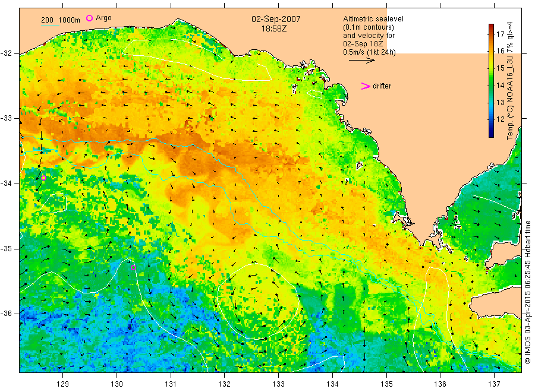Click the Argo float marker near latitude -34
The height and width of the screenshot is (392, 535).
tap(43, 178)
